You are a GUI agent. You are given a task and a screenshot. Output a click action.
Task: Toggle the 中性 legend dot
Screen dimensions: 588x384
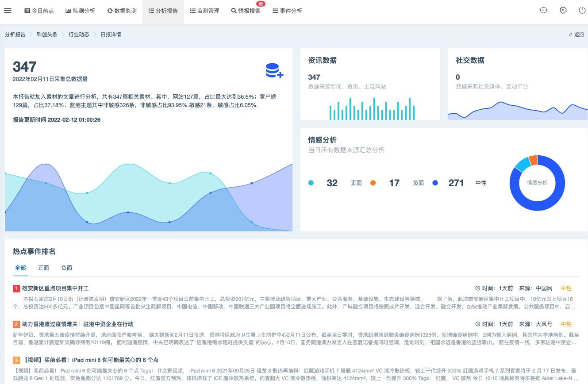435,183
